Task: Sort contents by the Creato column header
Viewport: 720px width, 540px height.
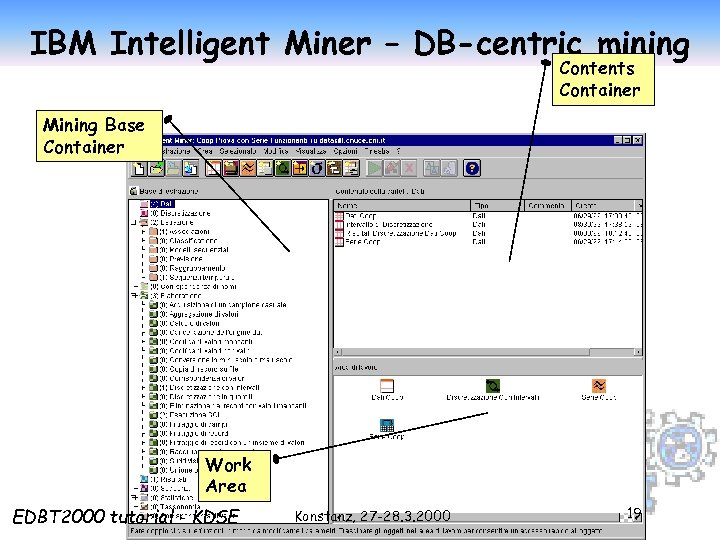Action: (x=603, y=205)
